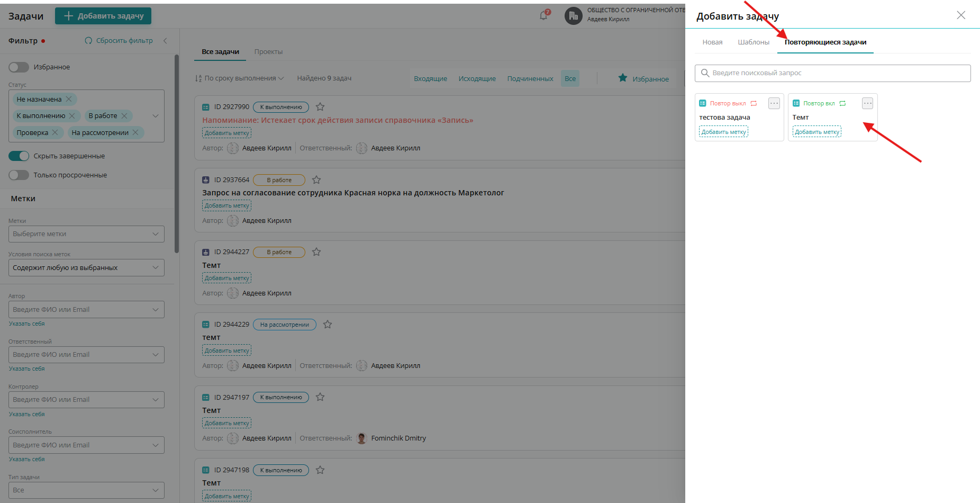Viewport: 980px width, 503px height.
Task: Click the calendar task icon beside ID 2944227
Action: coord(205,251)
